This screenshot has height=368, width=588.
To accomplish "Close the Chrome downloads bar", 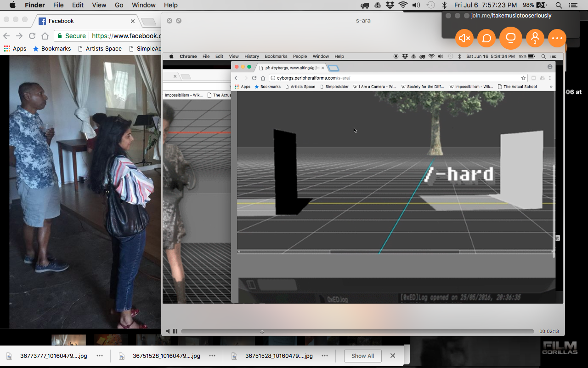I will pos(393,356).
